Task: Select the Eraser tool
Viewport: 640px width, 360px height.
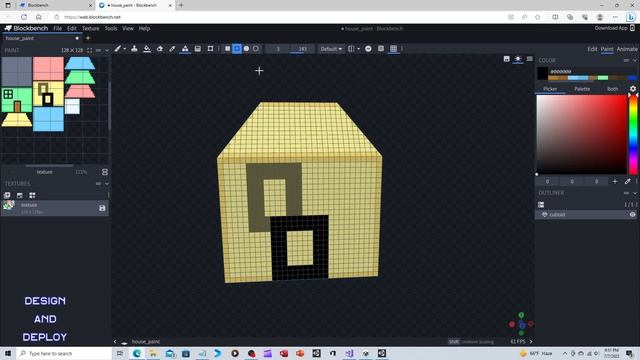Action: pos(160,49)
